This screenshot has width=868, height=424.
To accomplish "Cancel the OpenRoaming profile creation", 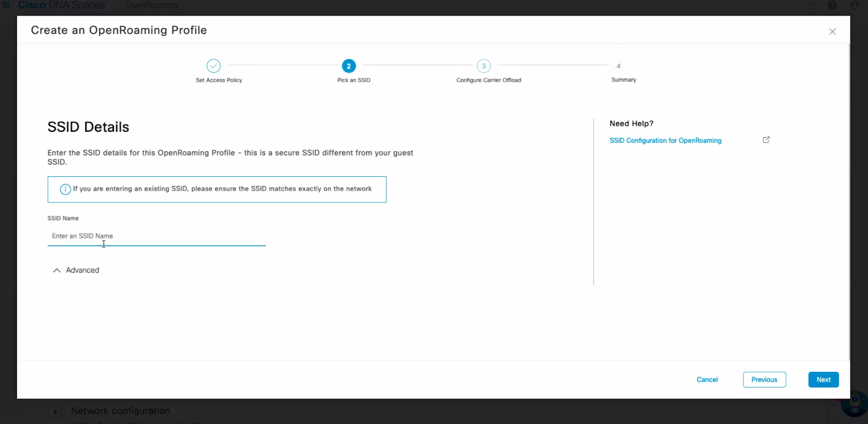I will pos(707,380).
